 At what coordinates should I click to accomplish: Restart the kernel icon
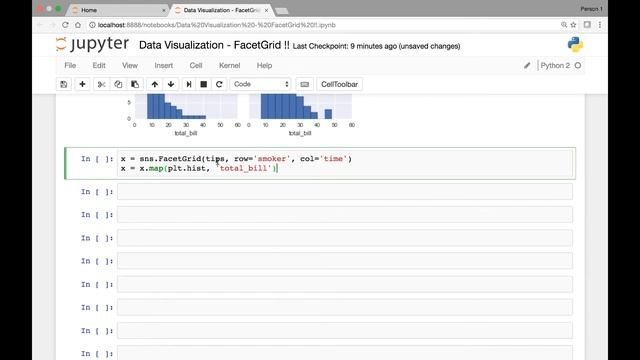[219, 84]
